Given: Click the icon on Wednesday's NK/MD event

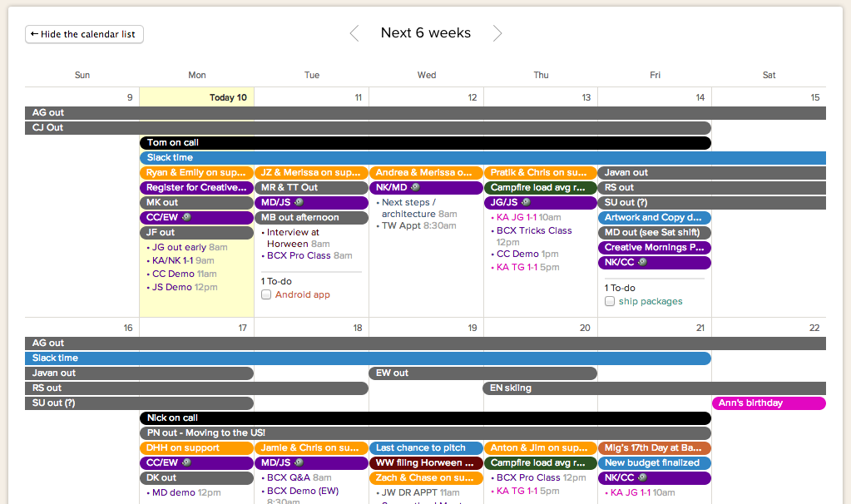Looking at the screenshot, I should pos(414,188).
